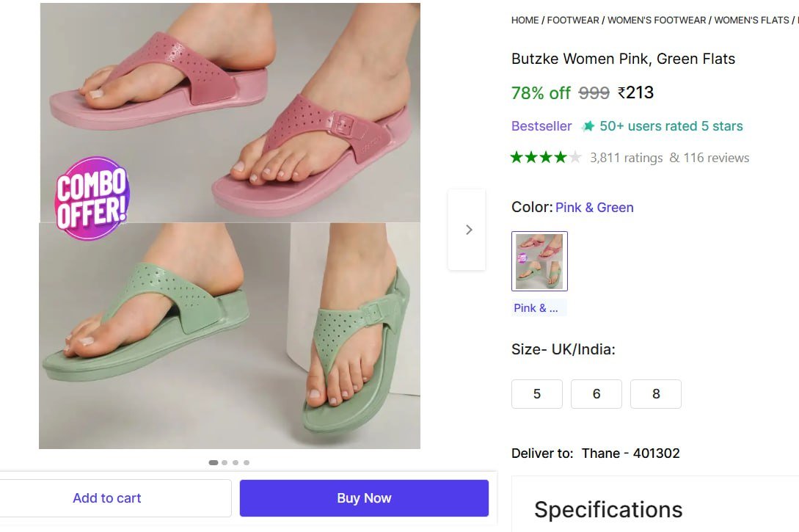Open WOMEN'S FLATS from the breadcrumb trail
The height and width of the screenshot is (532, 799).
coord(750,20)
